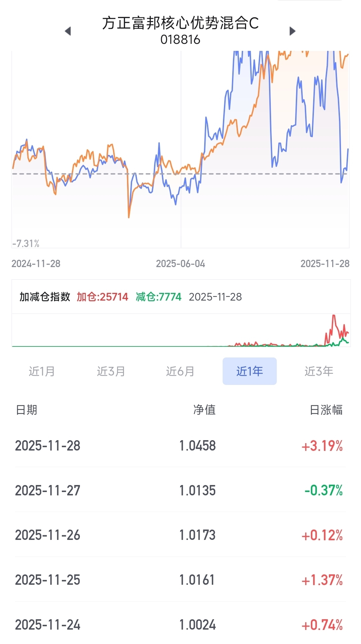Tap the 近1年 range tab
Viewport: 361px width, 644px height.
pos(249,371)
